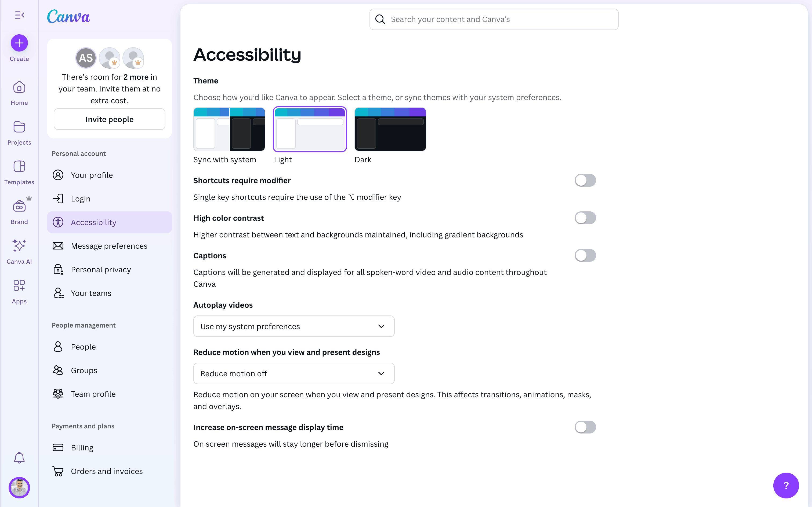Select the Dark theme thumbnail
The image size is (812, 507).
[390, 129]
